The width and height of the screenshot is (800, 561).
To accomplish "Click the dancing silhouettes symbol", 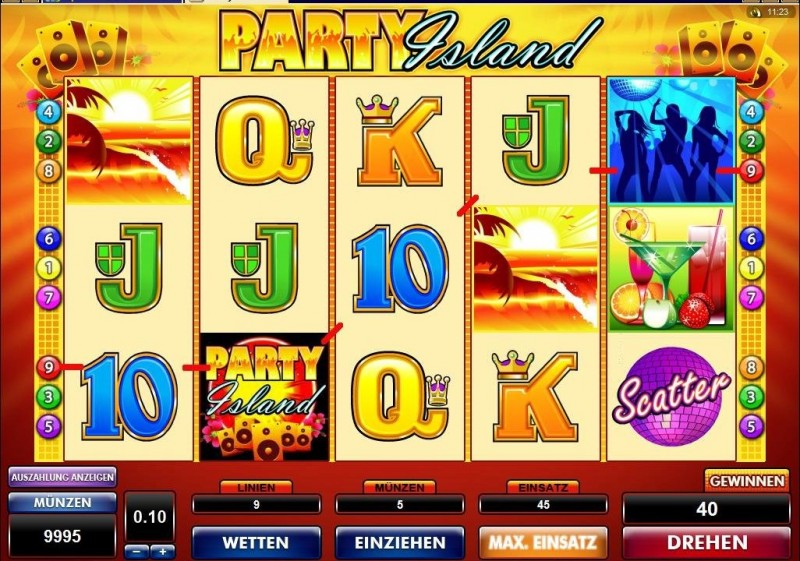I will pos(671,141).
